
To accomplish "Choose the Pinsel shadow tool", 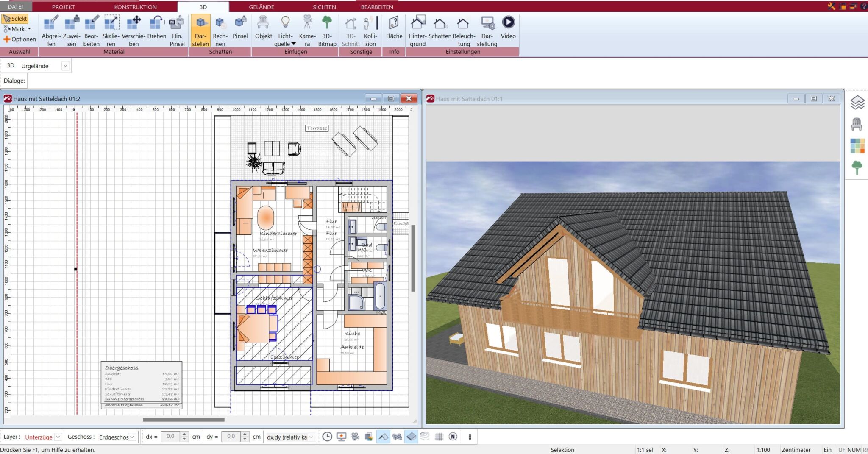I will pyautogui.click(x=240, y=31).
